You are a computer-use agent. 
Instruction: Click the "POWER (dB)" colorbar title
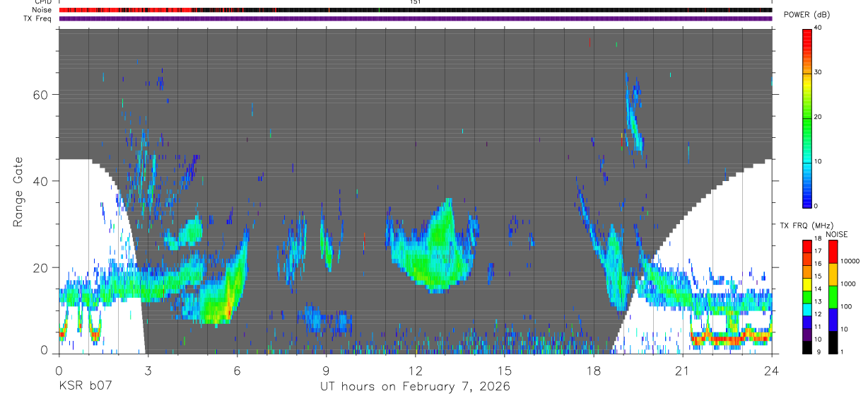click(x=807, y=15)
